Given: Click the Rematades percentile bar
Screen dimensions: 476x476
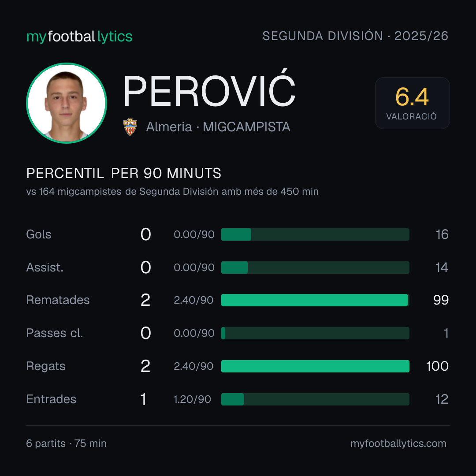Looking at the screenshot, I should 315,300.
